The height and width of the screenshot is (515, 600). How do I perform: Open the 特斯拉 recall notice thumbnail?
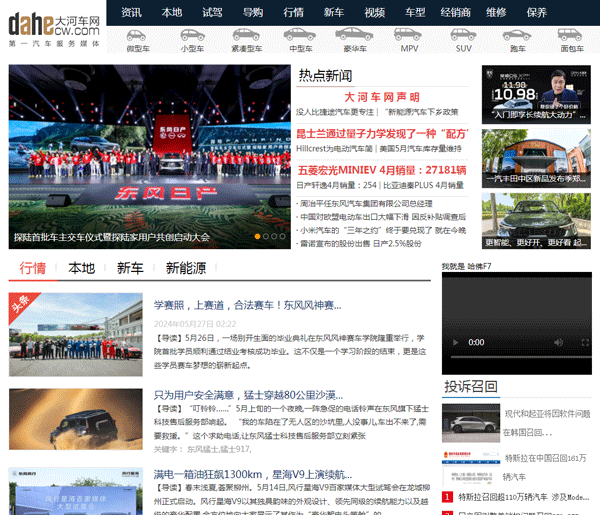[471, 467]
